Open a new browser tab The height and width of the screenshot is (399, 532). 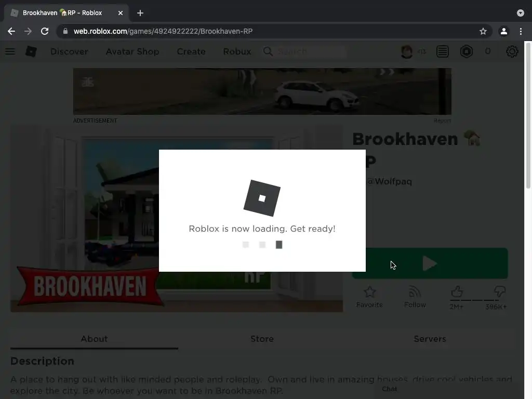coord(140,13)
